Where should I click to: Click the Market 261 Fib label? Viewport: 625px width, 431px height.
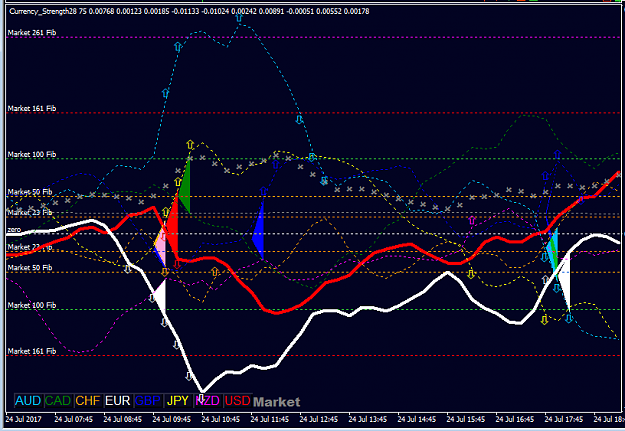32,33
